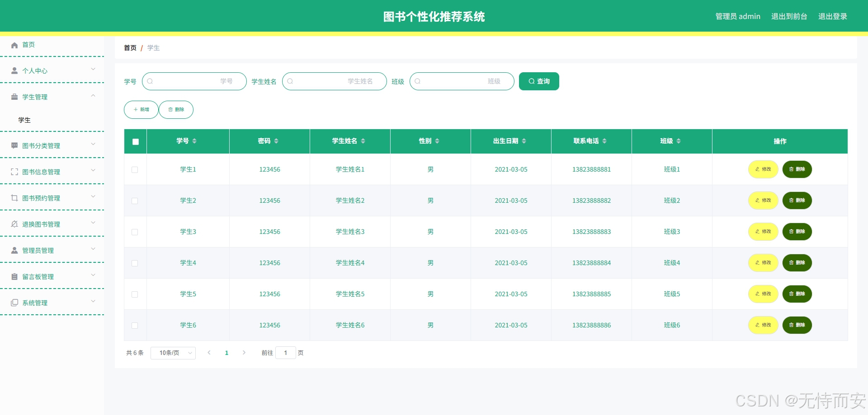Viewport: 868px width, 415px height.
Task: Focus the 班级 search input
Action: (462, 81)
